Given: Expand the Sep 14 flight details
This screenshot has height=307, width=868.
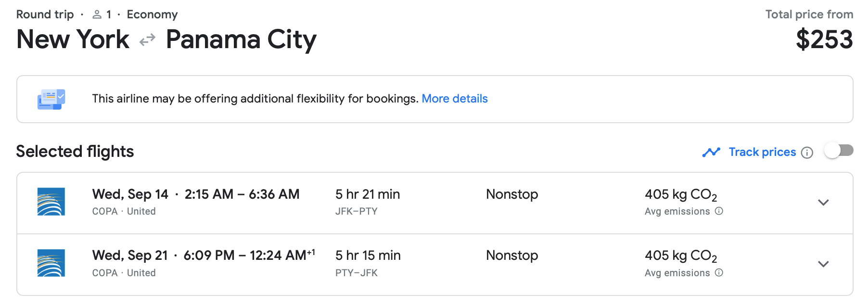Looking at the screenshot, I should [823, 203].
